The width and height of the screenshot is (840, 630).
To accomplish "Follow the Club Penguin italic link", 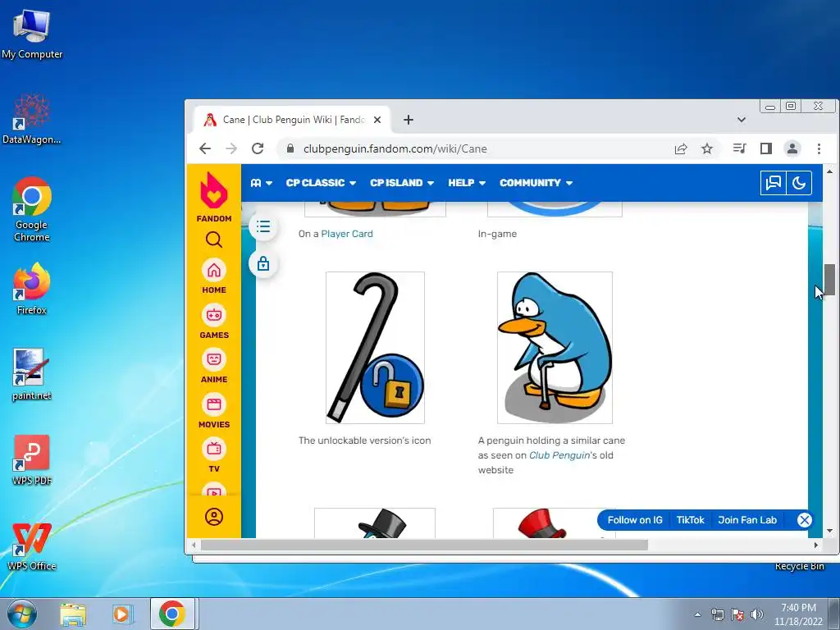I will pos(559,454).
